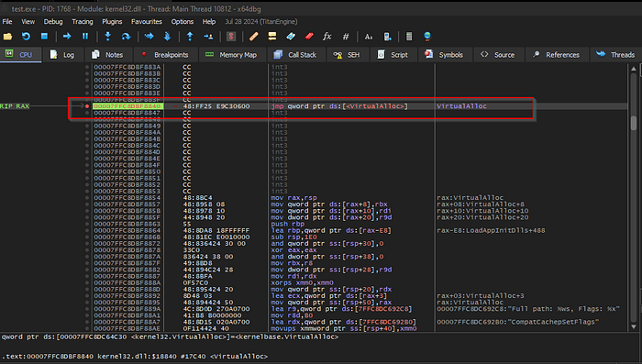Viewport: 642px width, 364px height.
Task: Open the SEH tab
Action: pyautogui.click(x=348, y=54)
